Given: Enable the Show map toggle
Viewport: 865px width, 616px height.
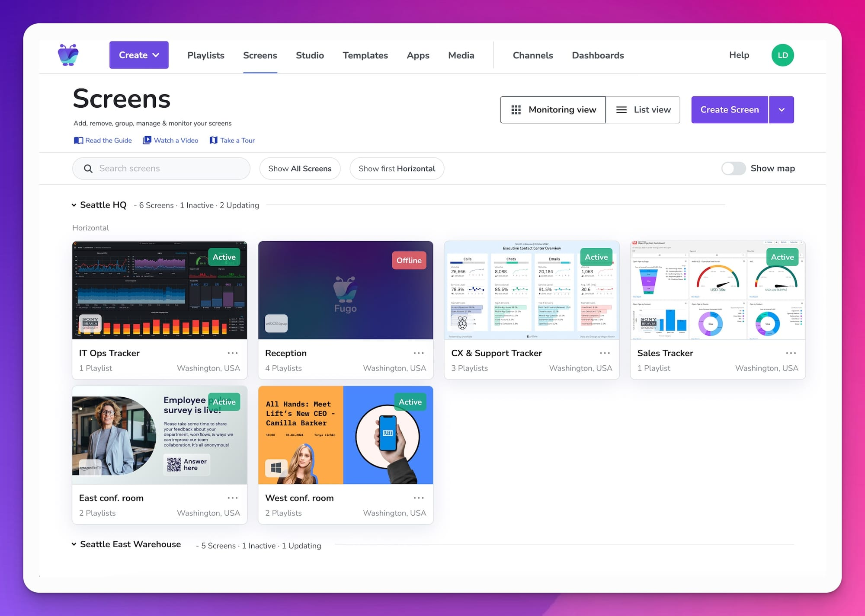Looking at the screenshot, I should 734,169.
